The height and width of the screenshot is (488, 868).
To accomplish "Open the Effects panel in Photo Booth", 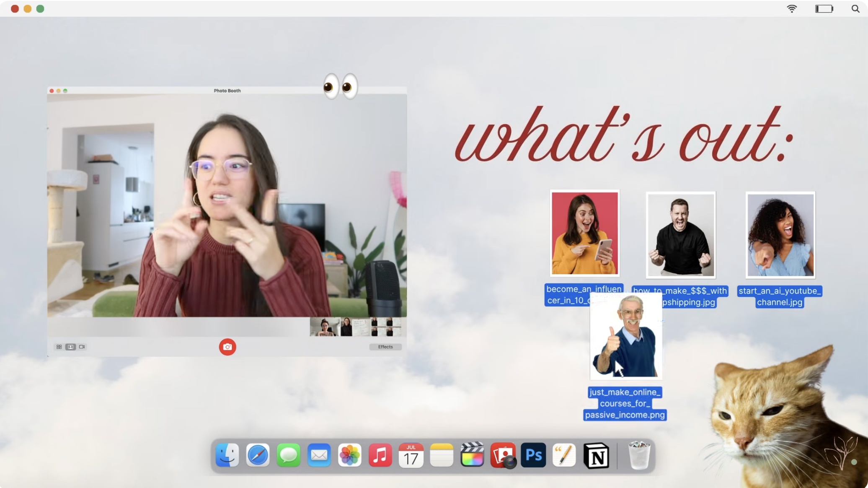I will [385, 347].
